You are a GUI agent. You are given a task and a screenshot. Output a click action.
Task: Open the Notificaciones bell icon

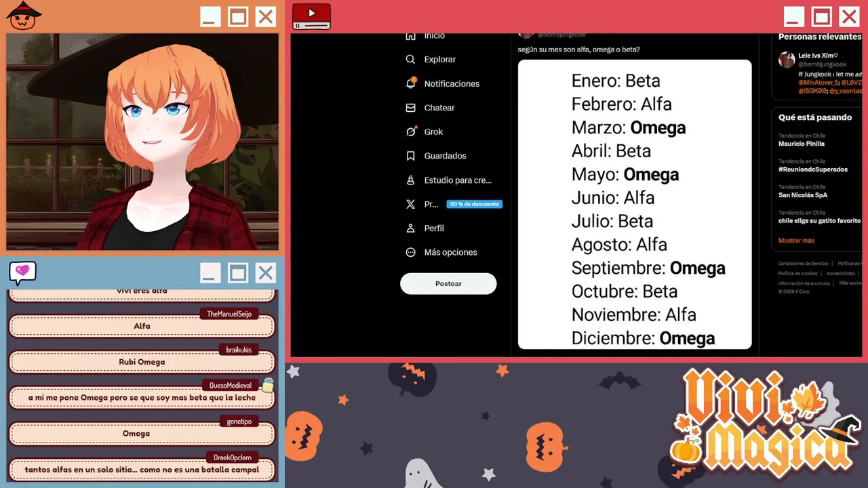coord(410,83)
